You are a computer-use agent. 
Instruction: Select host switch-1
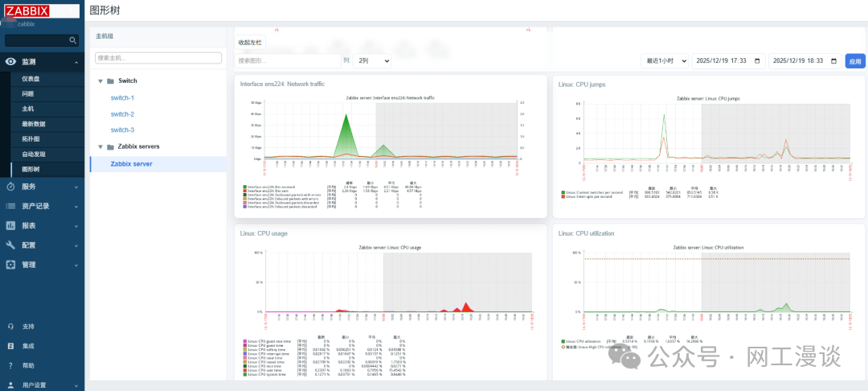(122, 98)
